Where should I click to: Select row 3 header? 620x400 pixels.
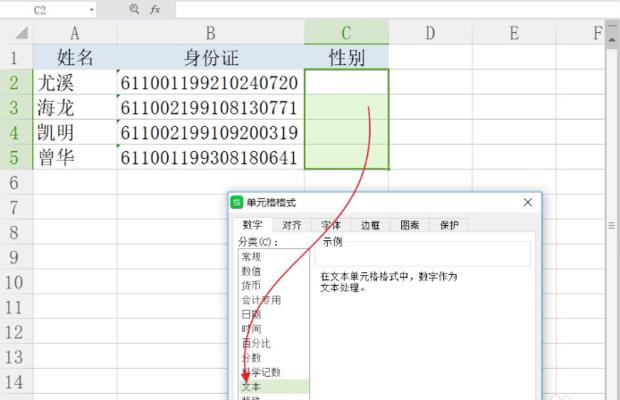pos(15,107)
